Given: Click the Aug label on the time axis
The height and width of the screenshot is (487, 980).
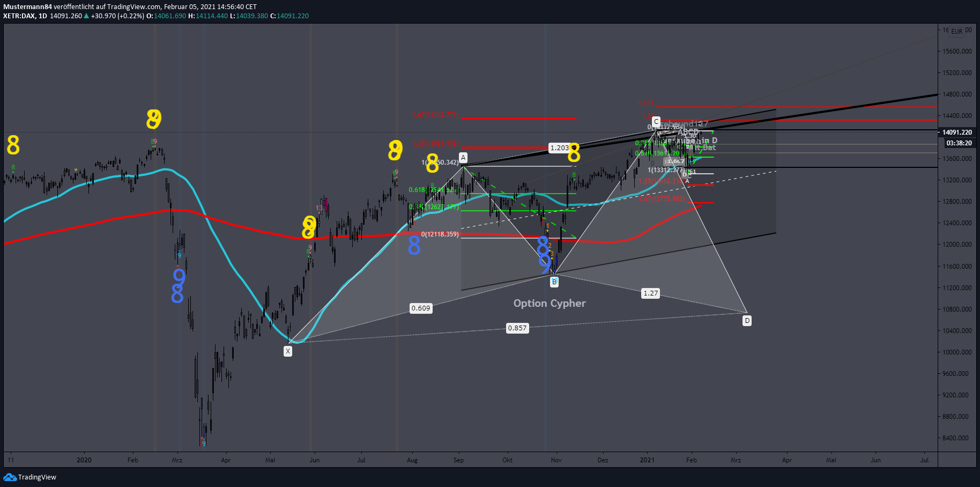Looking at the screenshot, I should (412, 460).
